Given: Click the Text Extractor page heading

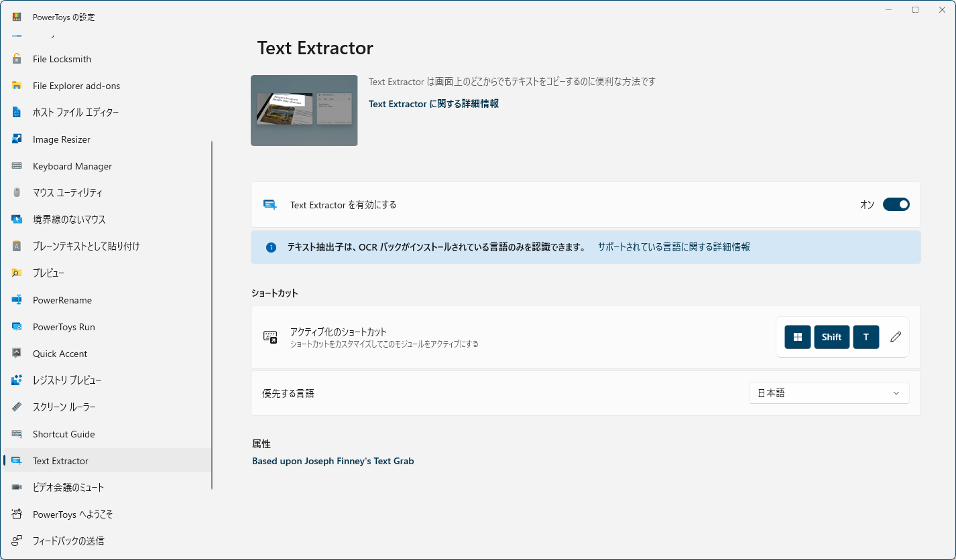Looking at the screenshot, I should (315, 48).
